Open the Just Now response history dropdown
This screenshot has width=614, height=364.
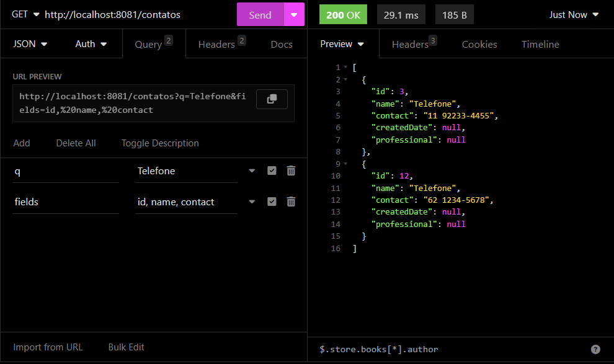click(574, 15)
